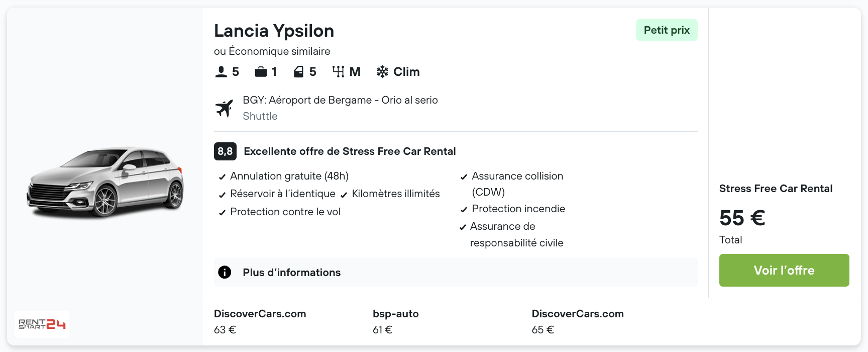The height and width of the screenshot is (352, 868).
Task: Click the air conditioning snowflake icon
Action: pos(382,72)
